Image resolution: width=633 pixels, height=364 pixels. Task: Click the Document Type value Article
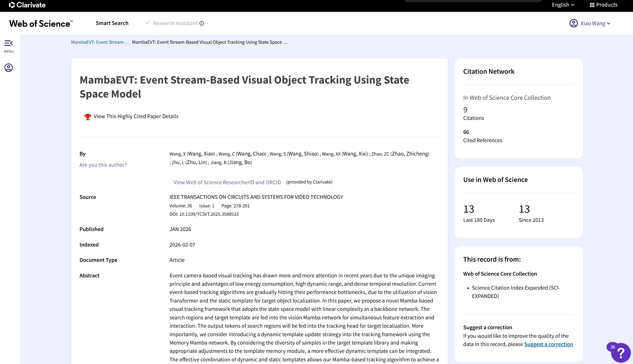coord(177,260)
